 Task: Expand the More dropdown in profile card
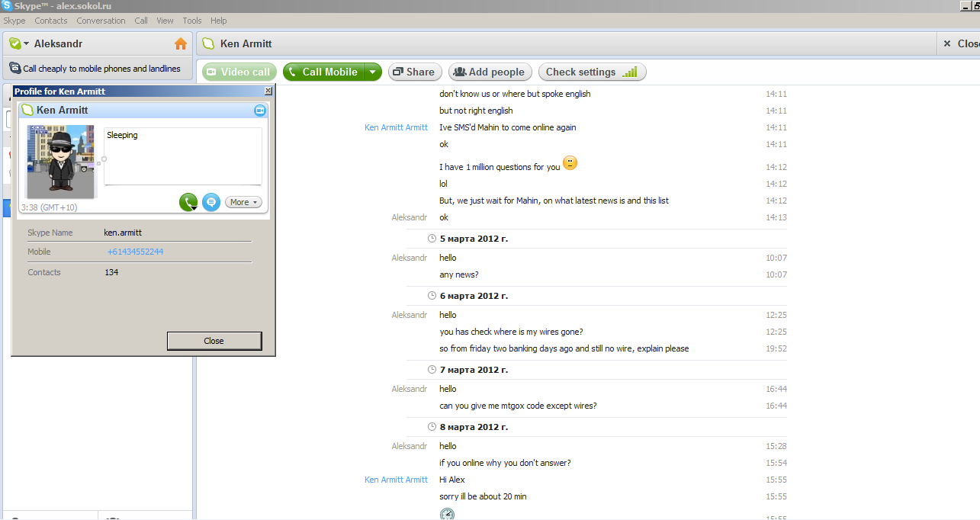click(x=244, y=202)
